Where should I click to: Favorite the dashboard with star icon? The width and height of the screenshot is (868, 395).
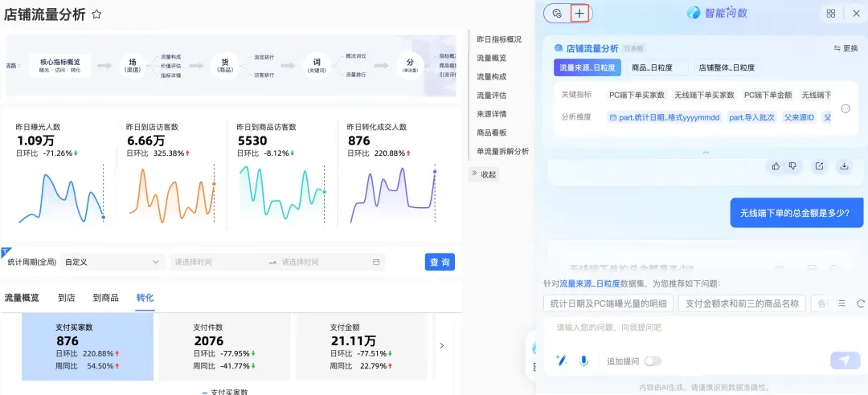coord(96,14)
